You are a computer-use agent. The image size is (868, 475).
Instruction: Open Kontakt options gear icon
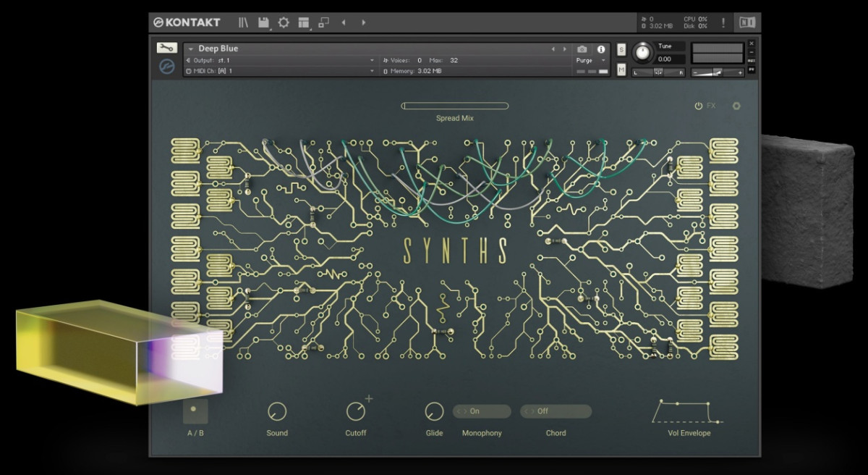(284, 22)
